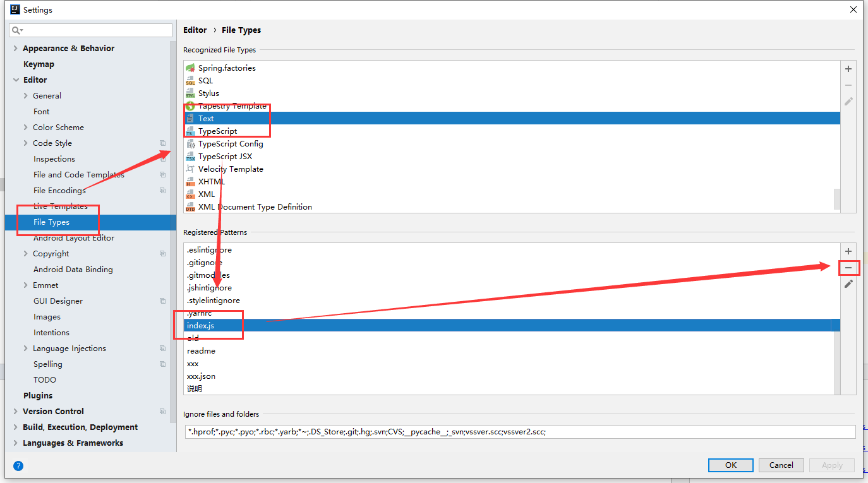Select the Spring.factories file type icon
Screen dimensions: 868x483
[190, 68]
